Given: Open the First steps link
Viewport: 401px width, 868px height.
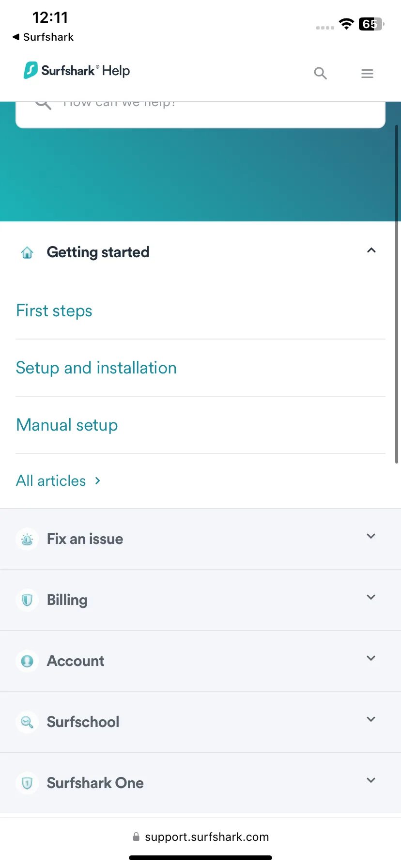Looking at the screenshot, I should (x=54, y=311).
